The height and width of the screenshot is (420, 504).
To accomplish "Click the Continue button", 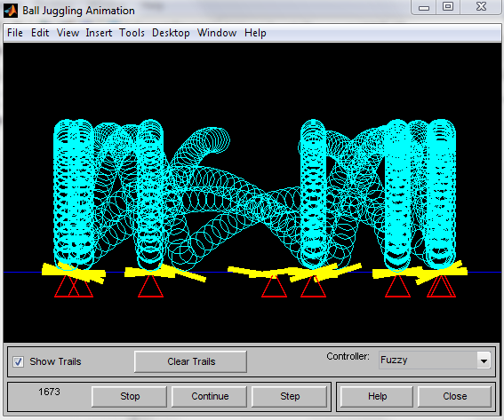I will point(210,396).
